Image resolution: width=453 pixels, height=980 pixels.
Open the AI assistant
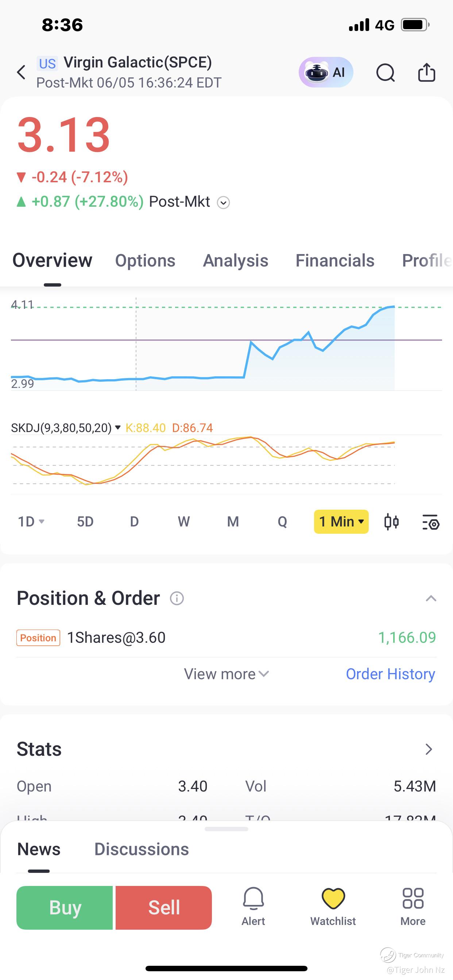click(326, 72)
